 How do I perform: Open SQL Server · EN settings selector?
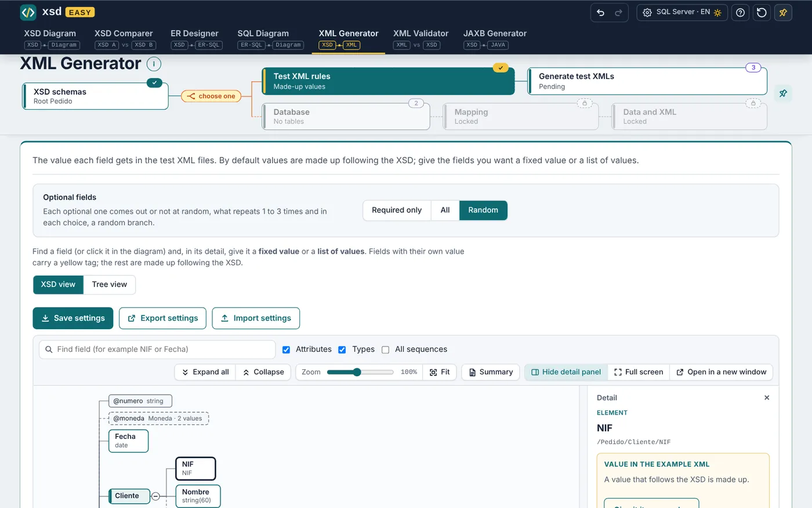[681, 13]
